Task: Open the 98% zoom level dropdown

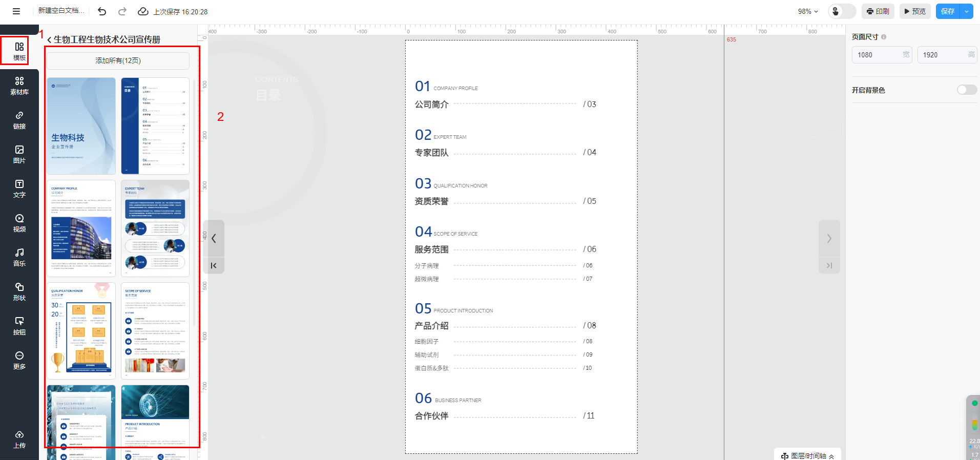Action: (808, 11)
